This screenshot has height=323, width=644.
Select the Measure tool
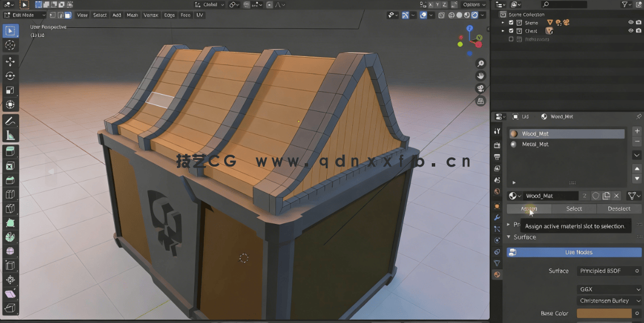[10, 135]
